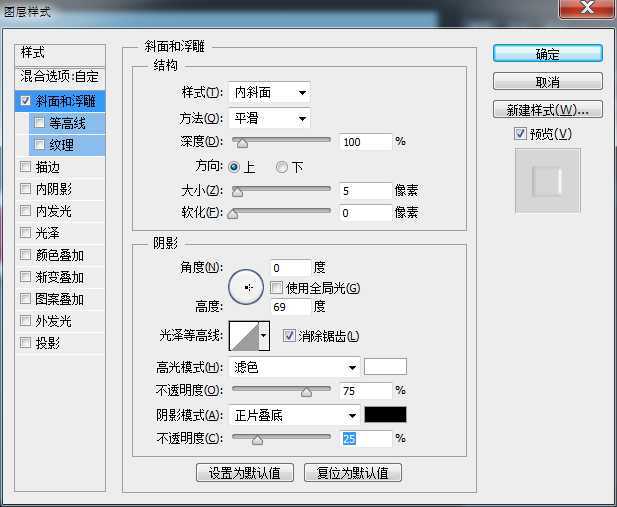Viewport: 617px width, 507px height.
Task: Click the 光泽等高线 contour thumbnail
Action: (244, 336)
